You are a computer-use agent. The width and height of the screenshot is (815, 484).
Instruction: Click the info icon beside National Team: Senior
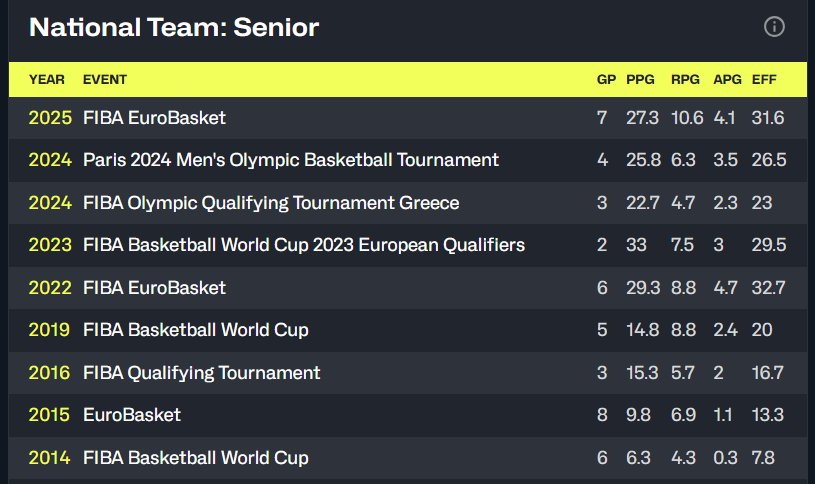(x=774, y=27)
